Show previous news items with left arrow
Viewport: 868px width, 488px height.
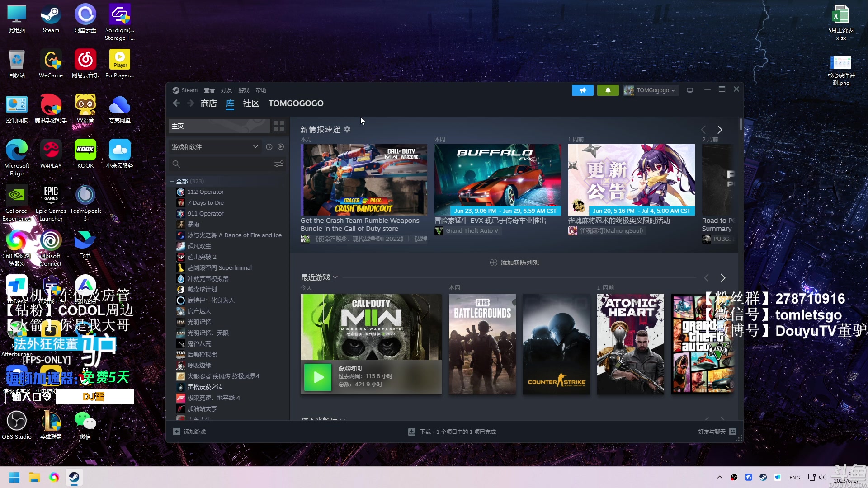pos(703,130)
